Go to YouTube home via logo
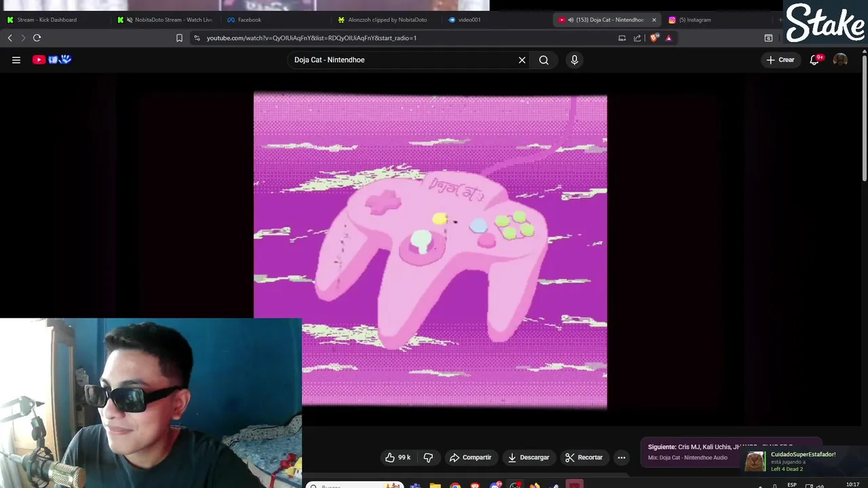 (52, 60)
